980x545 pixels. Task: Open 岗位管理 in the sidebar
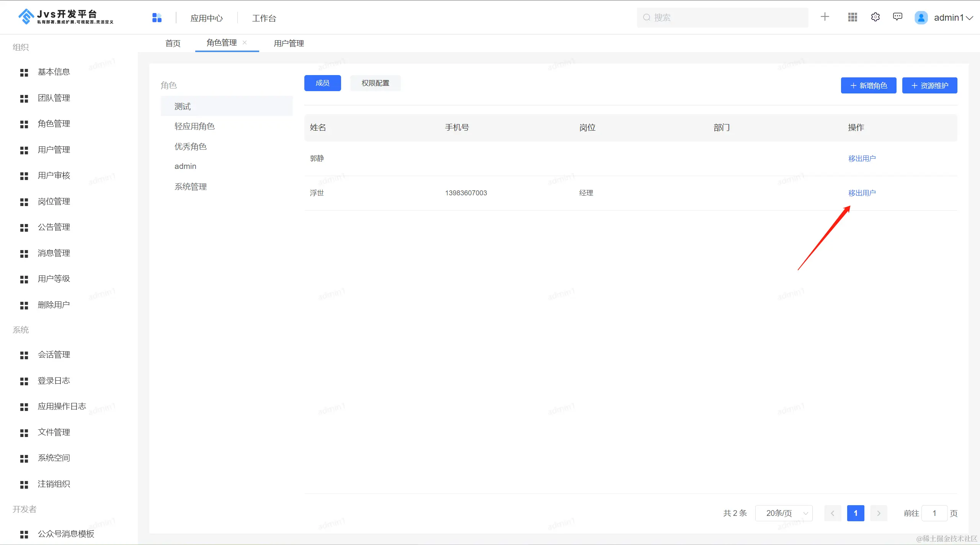click(x=54, y=201)
